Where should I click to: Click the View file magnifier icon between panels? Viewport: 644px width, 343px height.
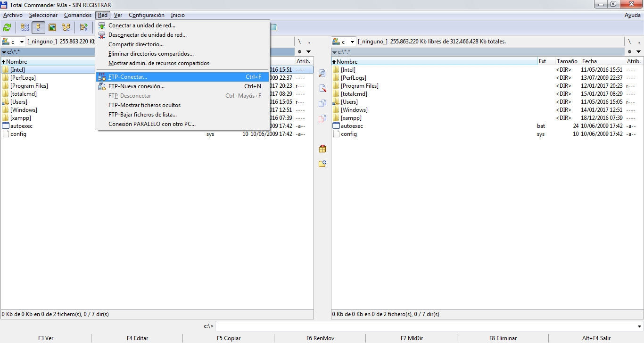322,73
